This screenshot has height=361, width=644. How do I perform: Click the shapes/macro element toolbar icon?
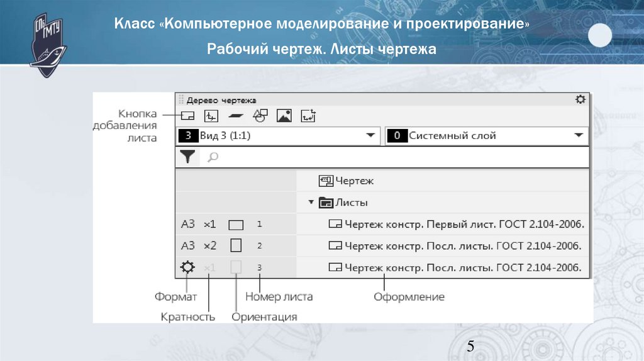pyautogui.click(x=260, y=116)
